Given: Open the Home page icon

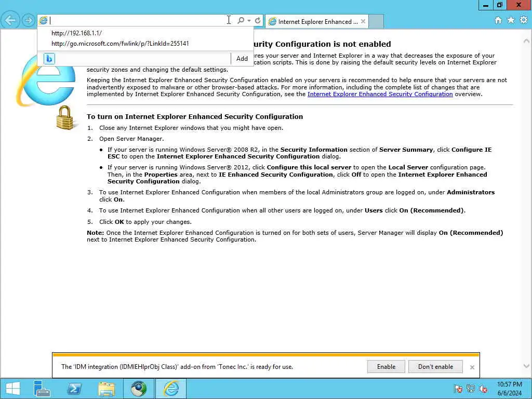Looking at the screenshot, I should [498, 20].
